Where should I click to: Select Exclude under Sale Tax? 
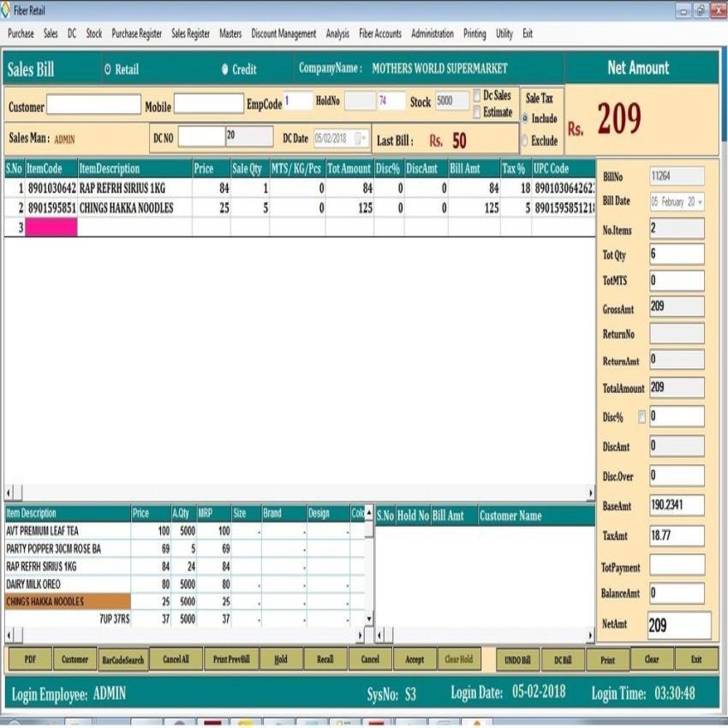(524, 139)
